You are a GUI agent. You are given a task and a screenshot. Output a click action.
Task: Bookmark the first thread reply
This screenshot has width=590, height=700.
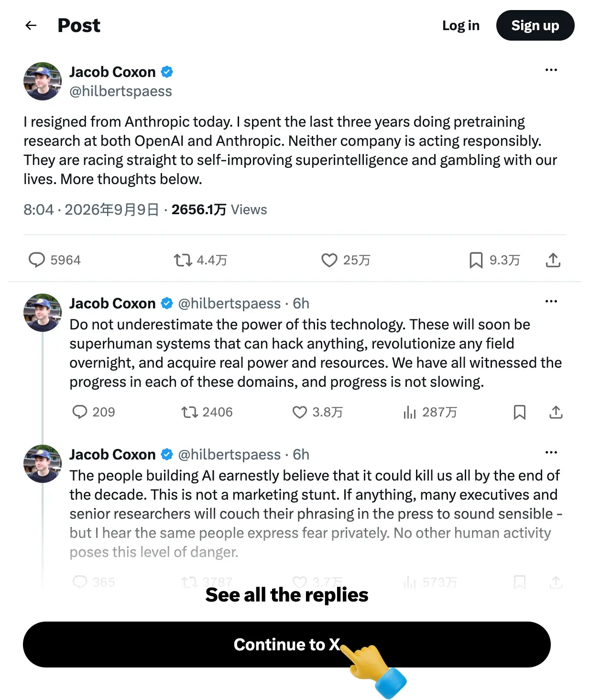(520, 412)
